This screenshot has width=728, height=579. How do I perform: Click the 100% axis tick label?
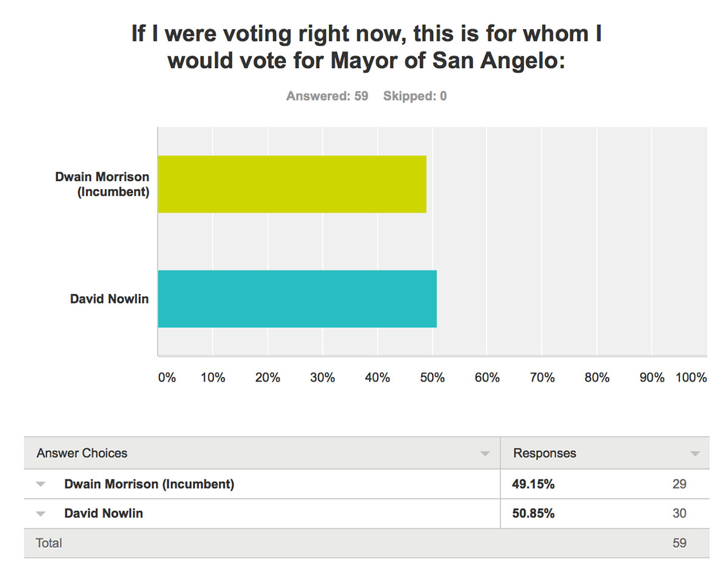pos(691,378)
